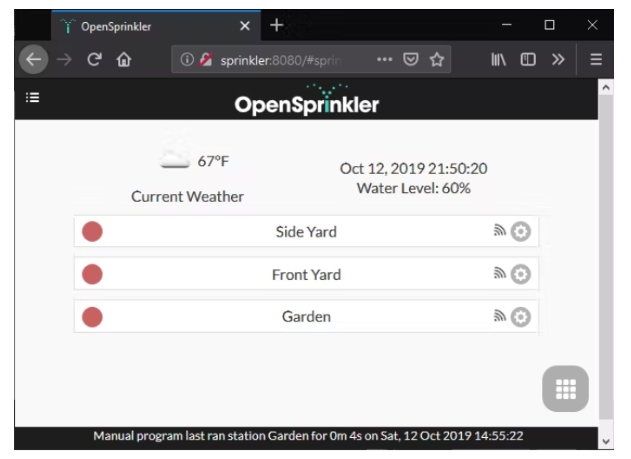Open the browser Library icon
The height and width of the screenshot is (459, 631).
pyautogui.click(x=498, y=60)
